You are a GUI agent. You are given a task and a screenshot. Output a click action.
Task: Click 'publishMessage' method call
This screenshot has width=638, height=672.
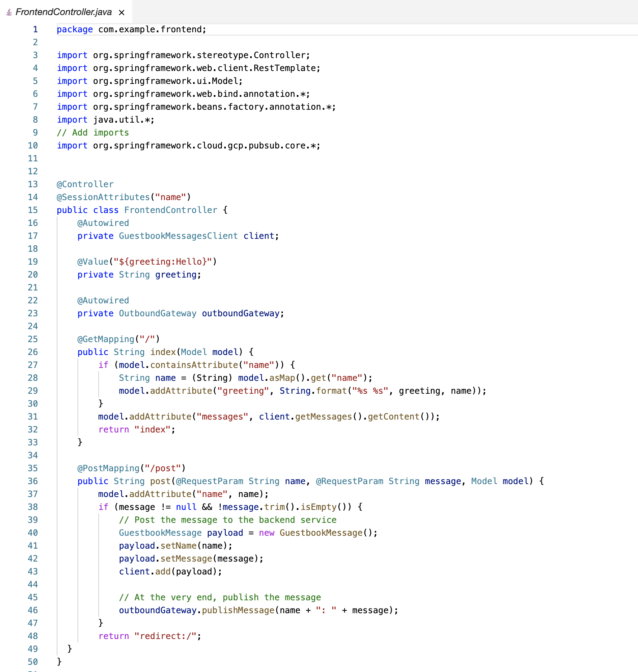click(x=238, y=610)
